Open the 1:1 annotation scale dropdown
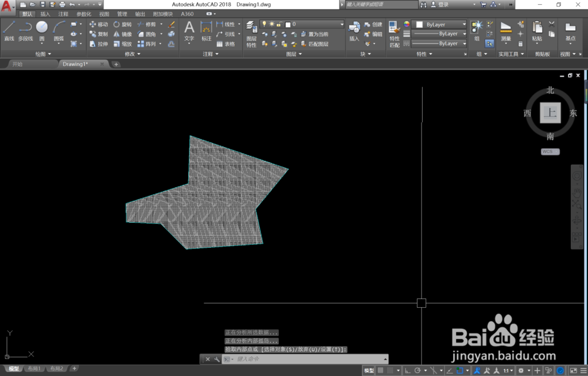This screenshot has height=376, width=588. click(x=508, y=370)
